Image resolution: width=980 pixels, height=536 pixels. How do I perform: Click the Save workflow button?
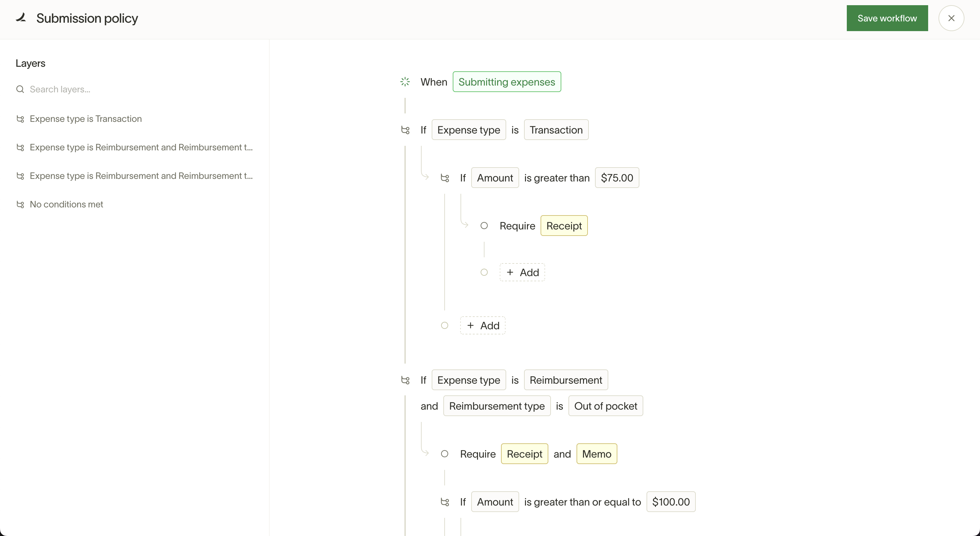pos(887,18)
